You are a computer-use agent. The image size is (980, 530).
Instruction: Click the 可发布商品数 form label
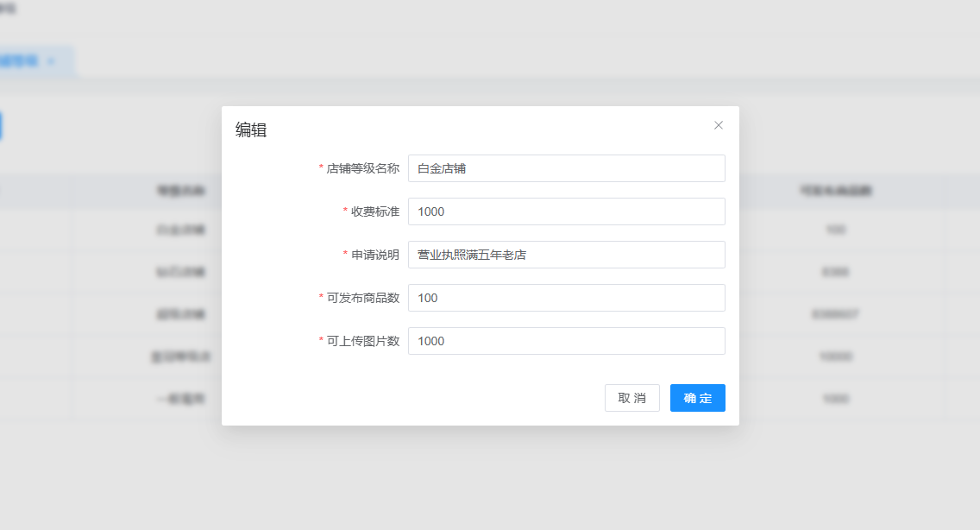[362, 298]
